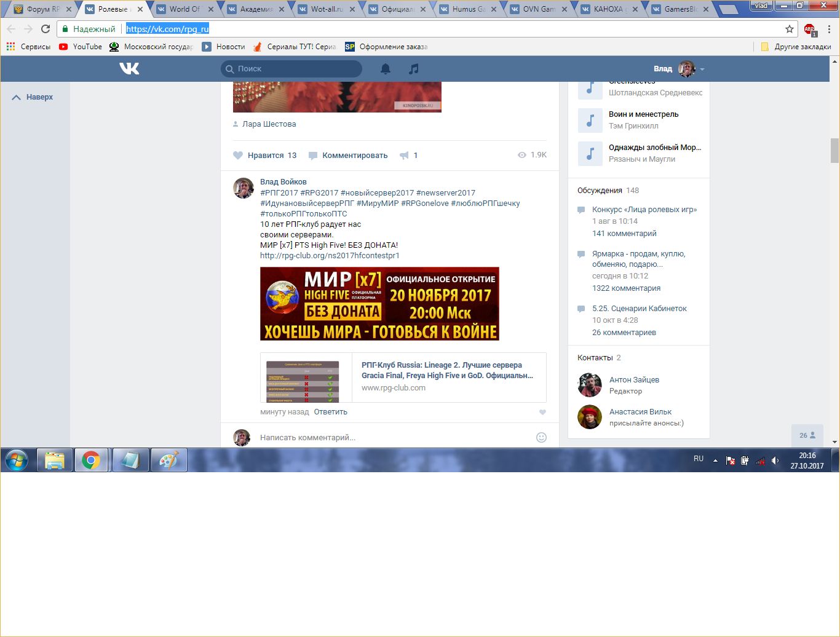The image size is (840, 637).
Task: Open the AdBlock extension icon
Action: [x=810, y=29]
